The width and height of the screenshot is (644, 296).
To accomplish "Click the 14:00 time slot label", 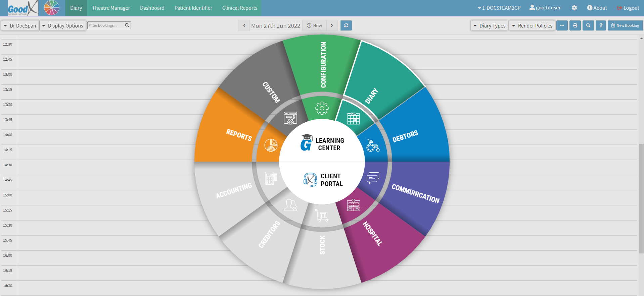I will tap(7, 135).
